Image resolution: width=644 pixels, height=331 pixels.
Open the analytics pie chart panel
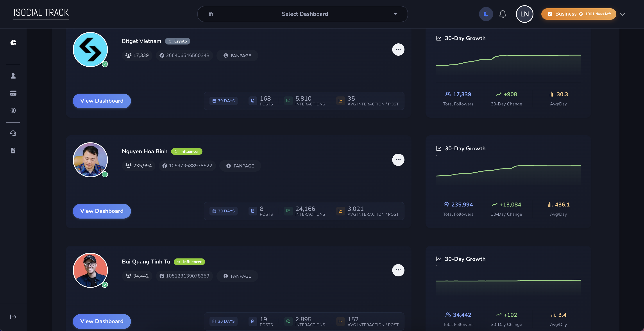point(13,43)
